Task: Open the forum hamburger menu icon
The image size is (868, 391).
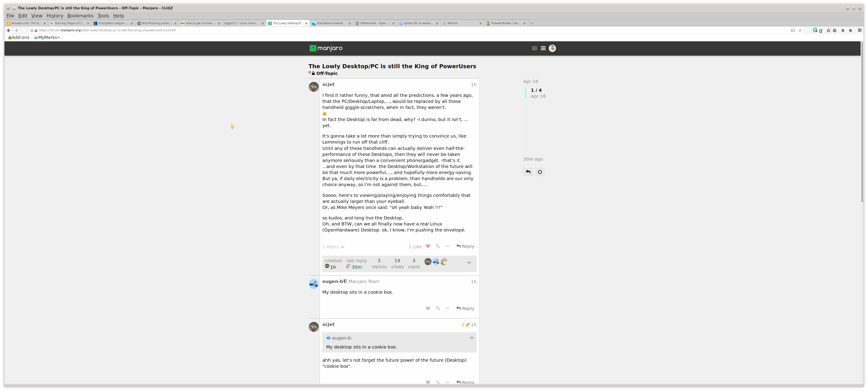Action: (x=543, y=48)
